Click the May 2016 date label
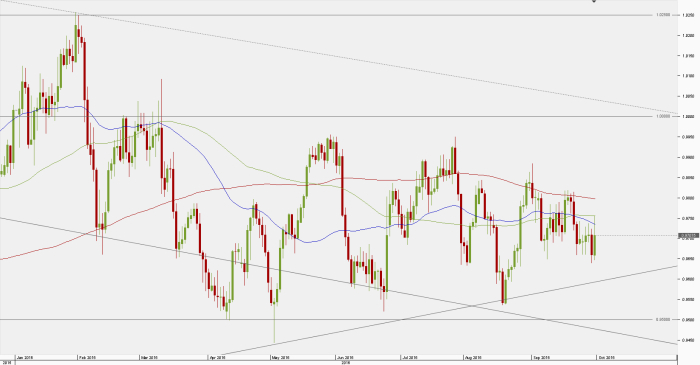 280,357
